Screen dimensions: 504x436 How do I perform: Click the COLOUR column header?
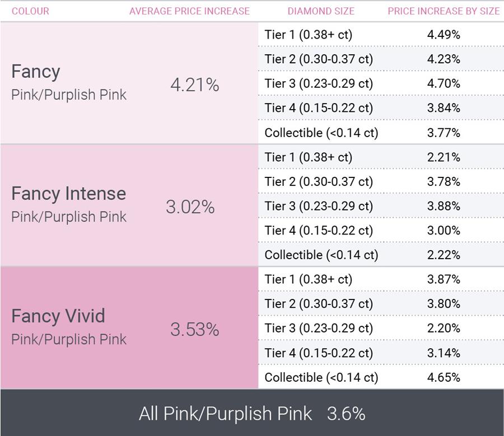(x=31, y=11)
